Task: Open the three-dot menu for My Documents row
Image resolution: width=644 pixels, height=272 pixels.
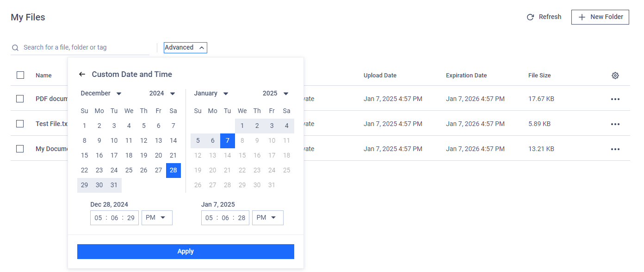Action: tap(615, 149)
